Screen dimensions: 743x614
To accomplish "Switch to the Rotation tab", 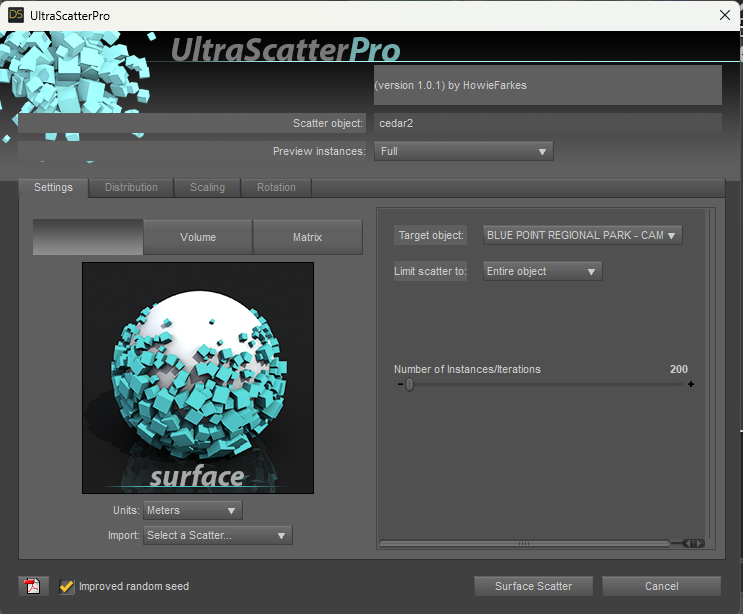I will [x=276, y=188].
